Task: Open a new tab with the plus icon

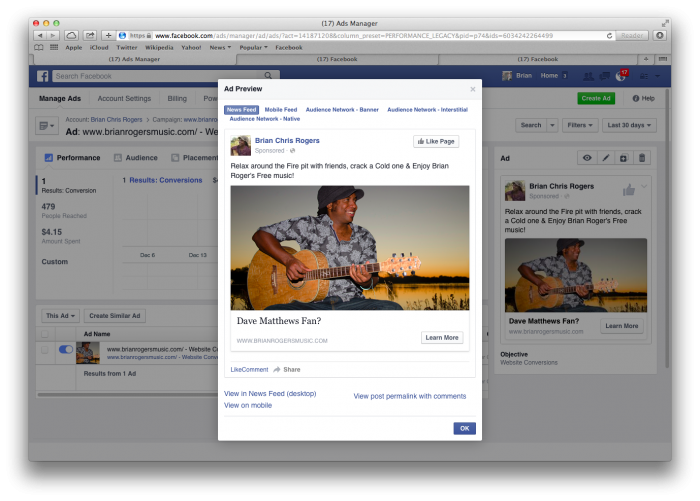Action: pos(646,59)
